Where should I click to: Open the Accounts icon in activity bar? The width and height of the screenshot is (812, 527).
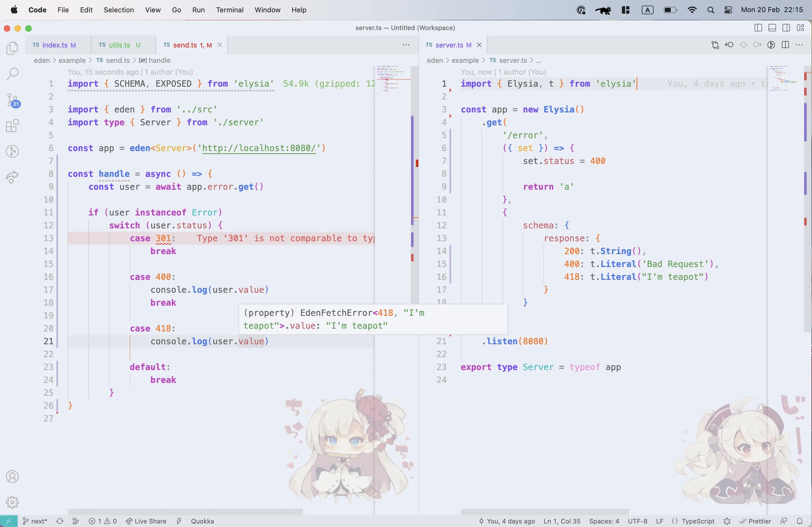[x=12, y=477]
